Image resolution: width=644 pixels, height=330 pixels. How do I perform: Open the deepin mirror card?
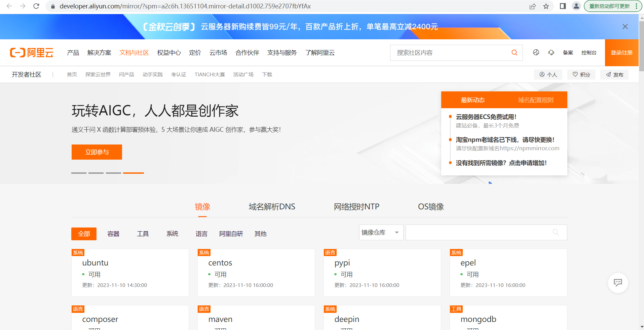pos(382,318)
